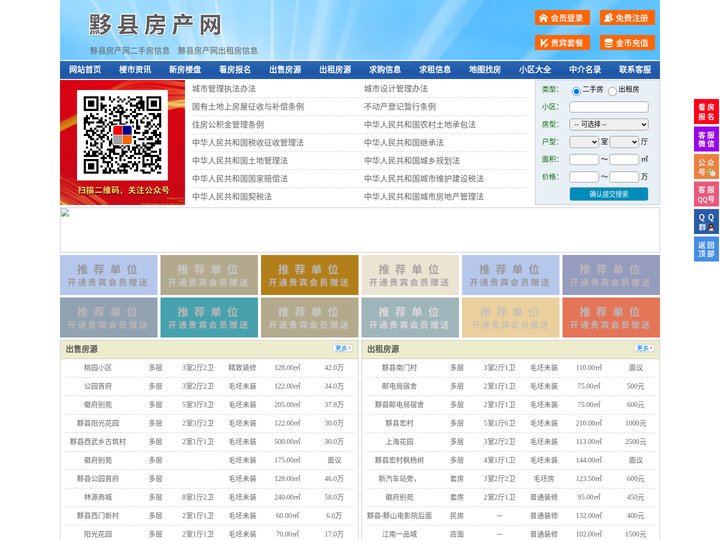720x540 pixels.
Task: Open 不动产登记暂行条例 article link
Action: coord(400,107)
